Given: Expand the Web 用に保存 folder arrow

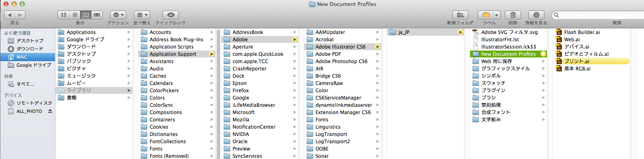Looking at the screenshot, I should [x=543, y=61].
